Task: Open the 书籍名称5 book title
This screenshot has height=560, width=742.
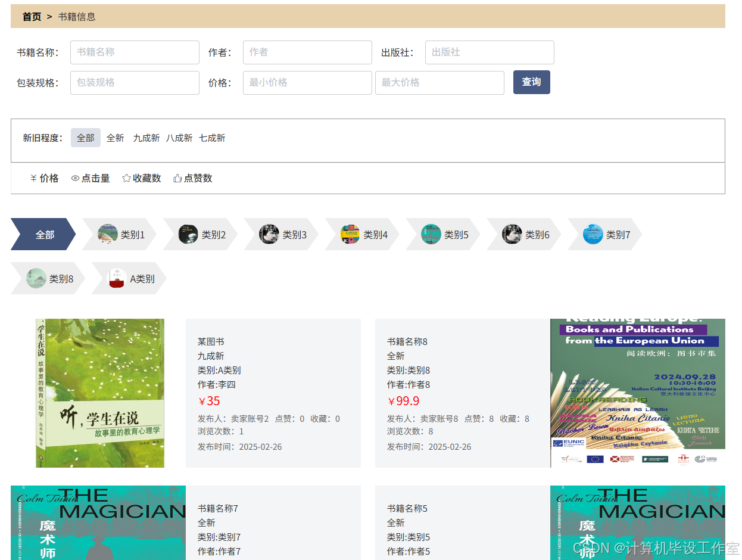Action: [x=407, y=508]
